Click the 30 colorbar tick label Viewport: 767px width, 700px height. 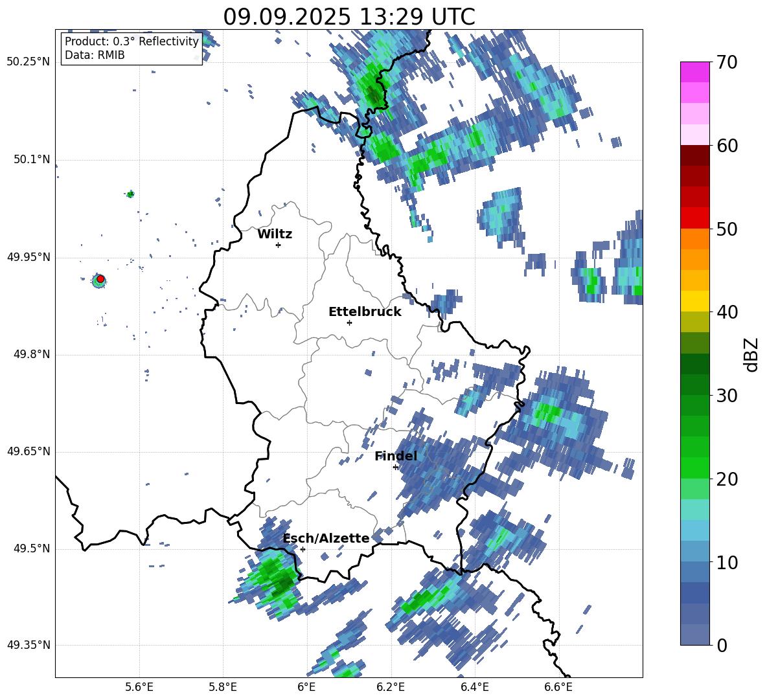pos(726,396)
